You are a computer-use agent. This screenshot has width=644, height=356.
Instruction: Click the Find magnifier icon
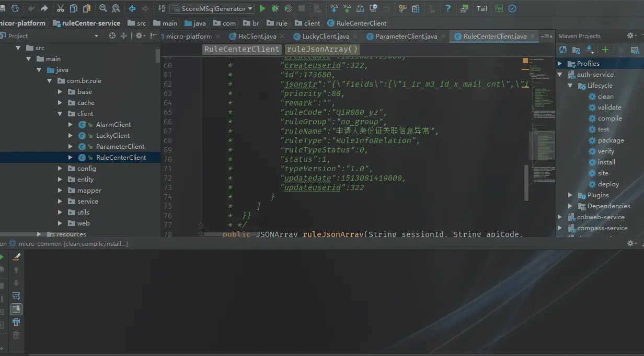click(102, 8)
